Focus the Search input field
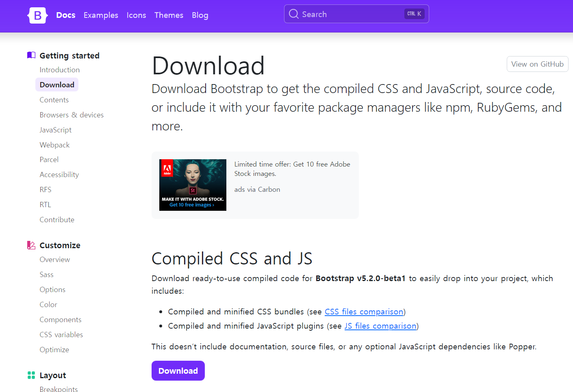 coord(356,14)
